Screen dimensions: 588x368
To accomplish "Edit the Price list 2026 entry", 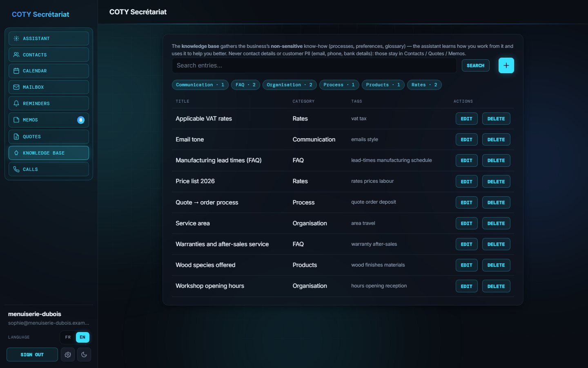I will coord(467,182).
